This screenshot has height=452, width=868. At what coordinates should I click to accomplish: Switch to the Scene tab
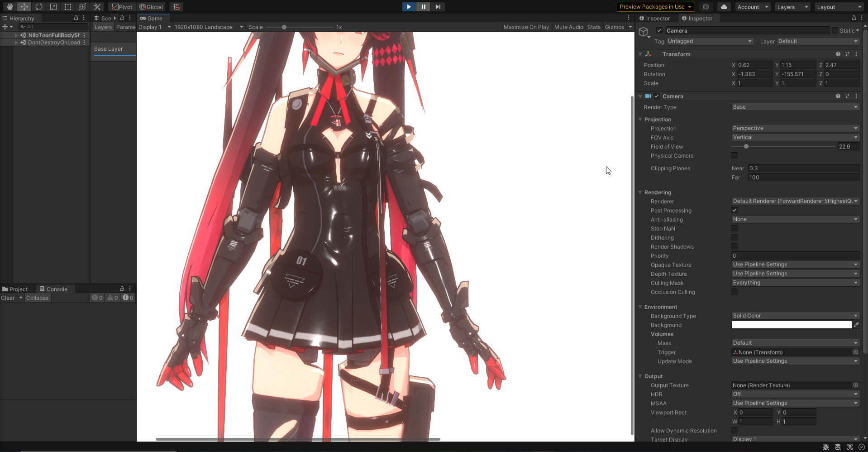point(105,18)
